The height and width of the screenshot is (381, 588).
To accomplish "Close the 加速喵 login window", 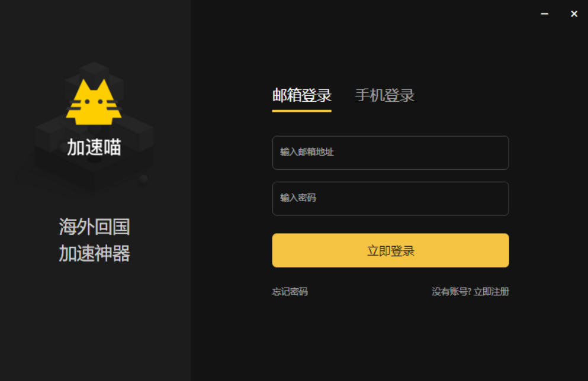I will (574, 14).
